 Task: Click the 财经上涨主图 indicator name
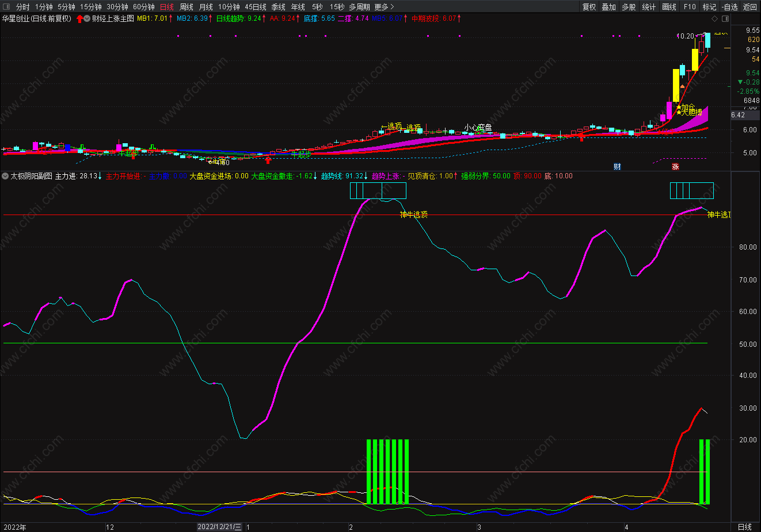(x=113, y=18)
